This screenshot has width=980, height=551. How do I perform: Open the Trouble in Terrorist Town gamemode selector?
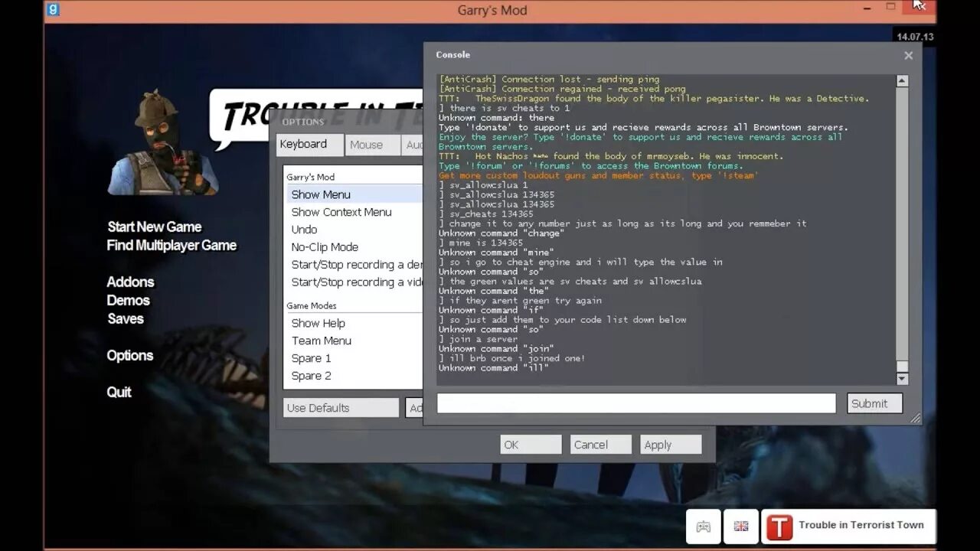pyautogui.click(x=848, y=526)
